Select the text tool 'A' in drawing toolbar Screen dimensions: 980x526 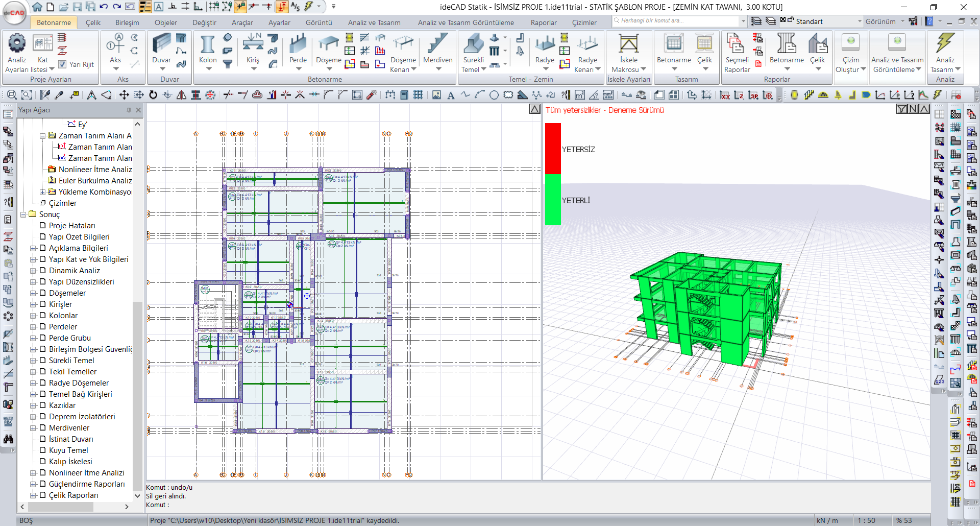451,95
